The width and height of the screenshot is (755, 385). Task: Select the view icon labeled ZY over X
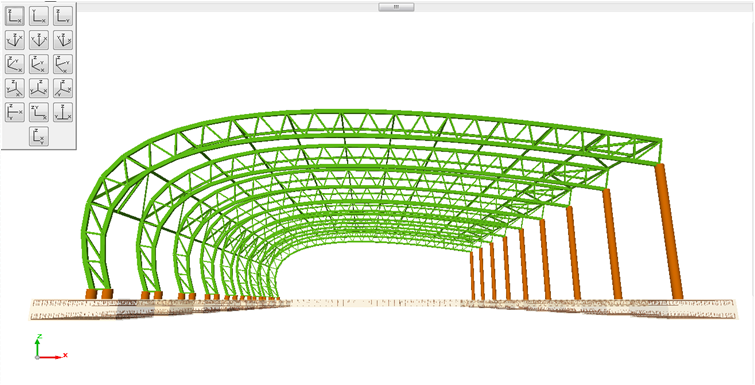(x=39, y=113)
